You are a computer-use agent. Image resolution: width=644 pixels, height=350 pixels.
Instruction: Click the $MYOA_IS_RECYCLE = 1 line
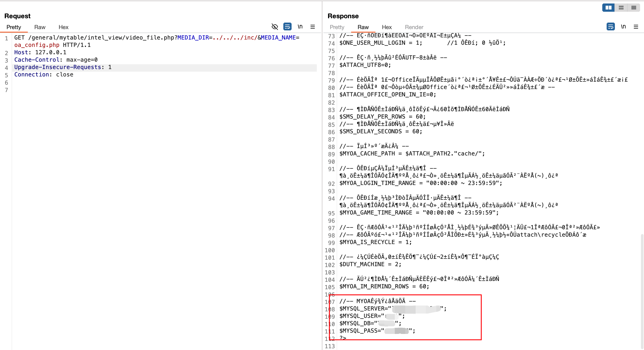[x=375, y=242]
